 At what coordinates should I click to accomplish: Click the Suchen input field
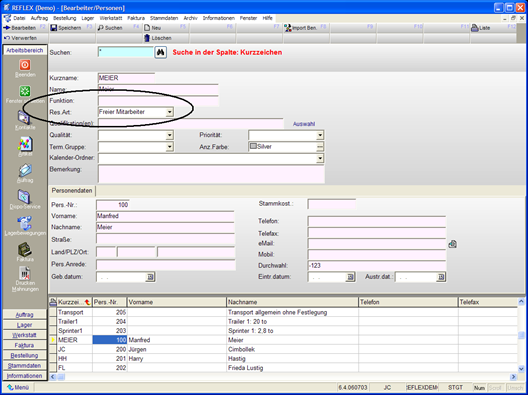pyautogui.click(x=126, y=52)
